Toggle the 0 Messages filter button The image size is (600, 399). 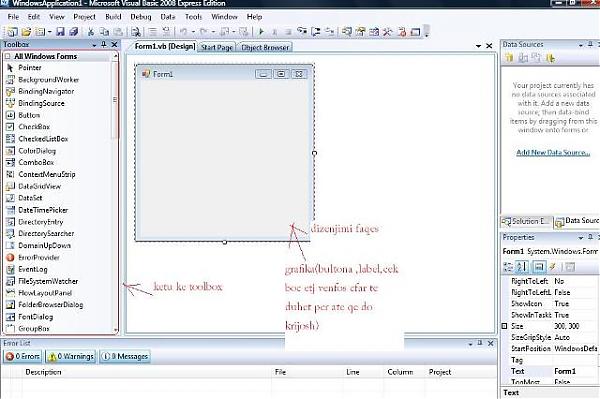click(x=124, y=357)
